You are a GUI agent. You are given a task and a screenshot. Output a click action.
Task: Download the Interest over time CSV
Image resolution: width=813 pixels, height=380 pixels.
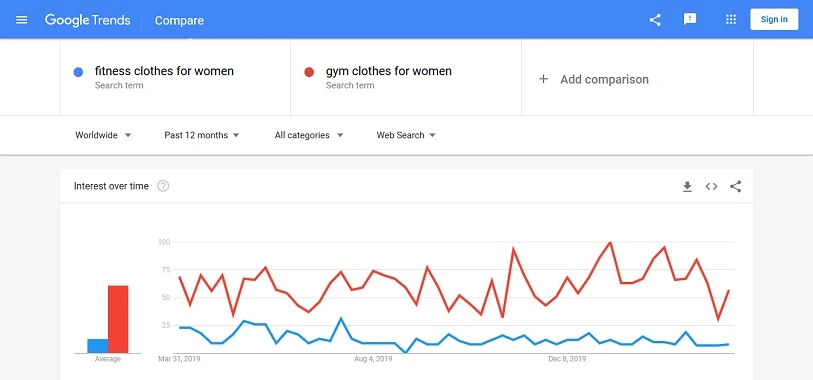687,187
